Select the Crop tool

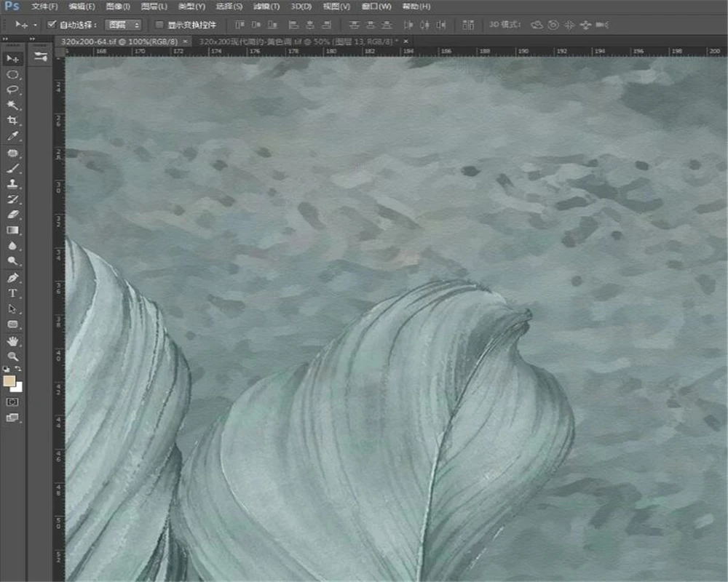pyautogui.click(x=12, y=121)
